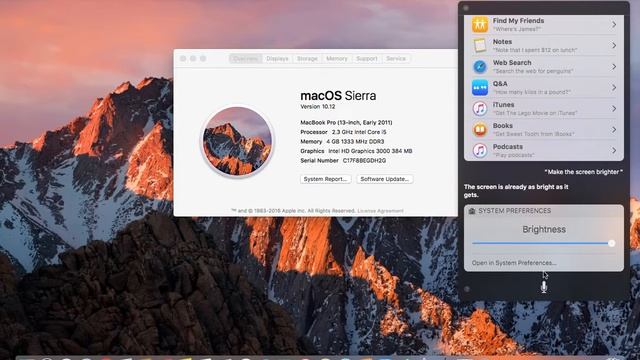Click the "Q&A" row title
Viewport: 640px width, 360px height.
500,84
